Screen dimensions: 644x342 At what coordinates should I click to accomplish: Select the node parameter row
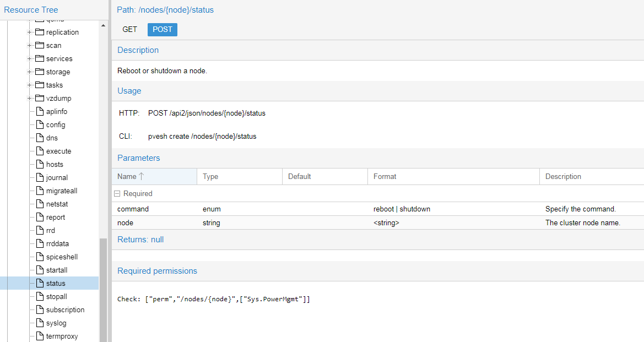coord(378,222)
